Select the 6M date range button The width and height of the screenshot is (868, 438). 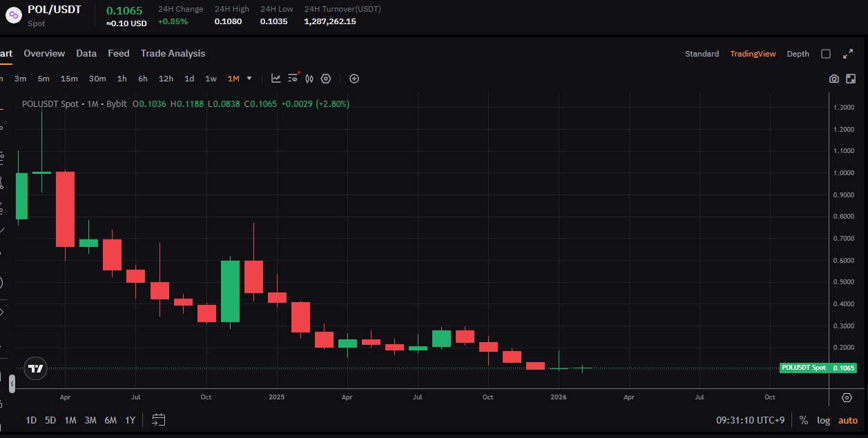click(x=110, y=420)
